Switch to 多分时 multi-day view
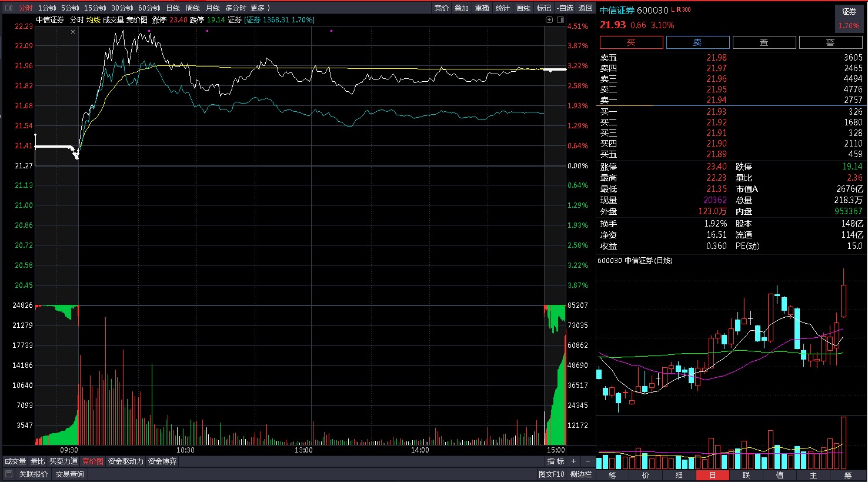868x482 pixels. 236,8
